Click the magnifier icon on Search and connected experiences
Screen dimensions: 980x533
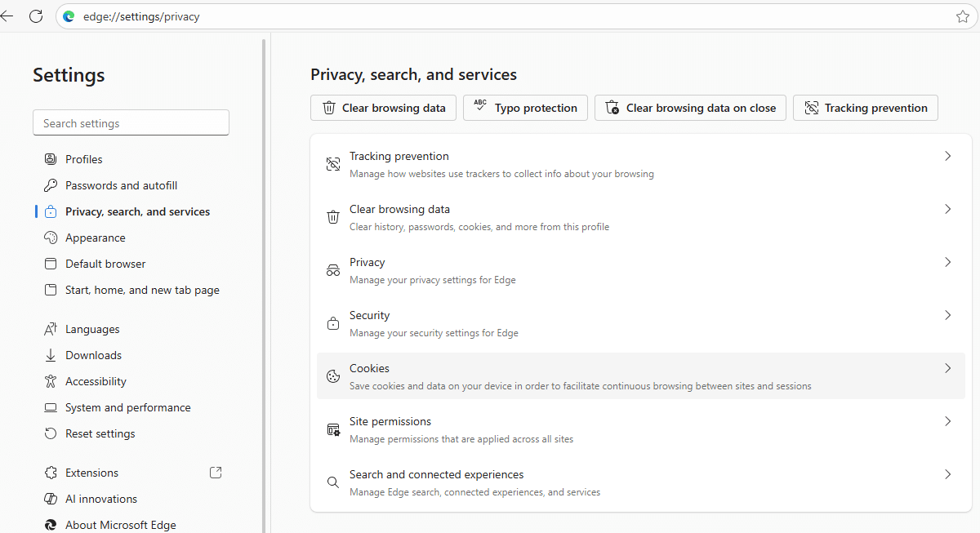pos(333,482)
